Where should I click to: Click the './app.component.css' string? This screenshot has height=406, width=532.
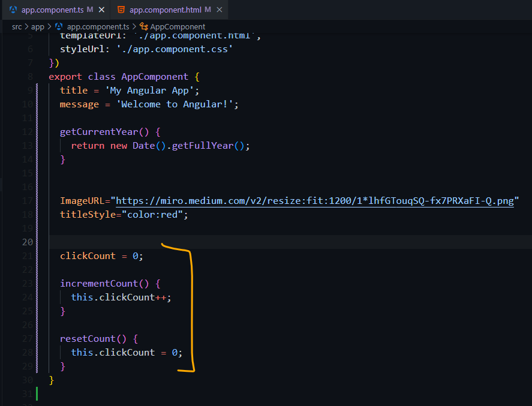[175, 49]
